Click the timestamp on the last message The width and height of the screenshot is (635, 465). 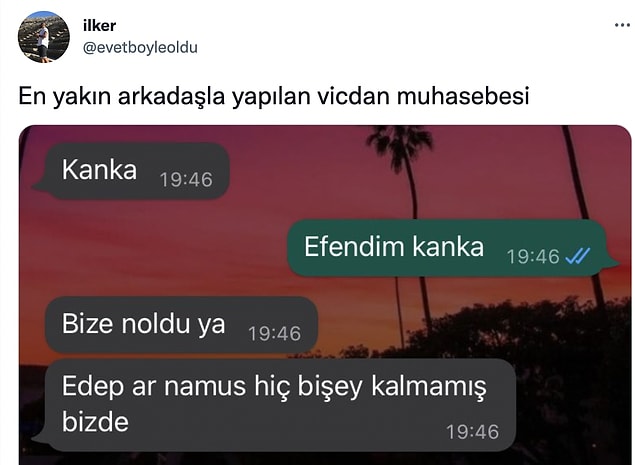(473, 432)
